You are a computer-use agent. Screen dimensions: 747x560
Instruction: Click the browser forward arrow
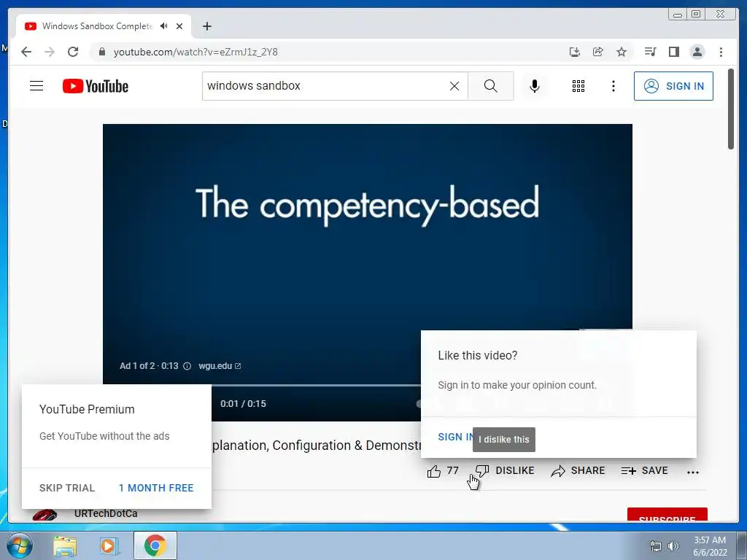[x=50, y=52]
